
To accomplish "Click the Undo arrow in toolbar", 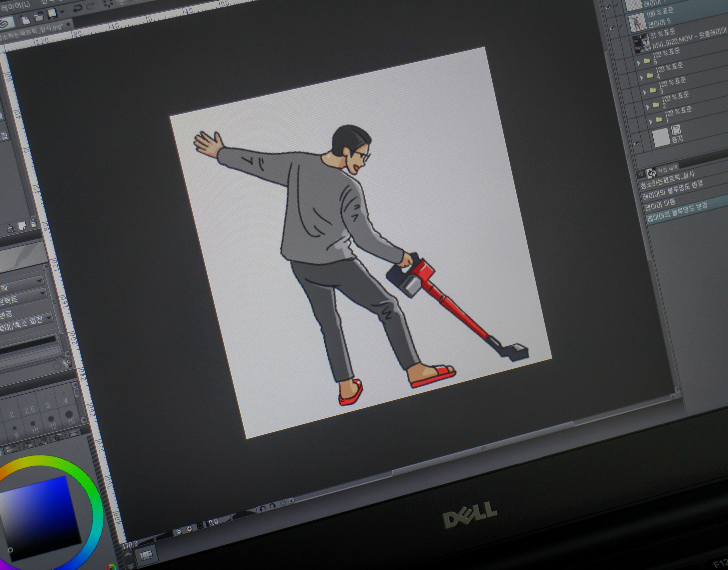I will point(77,9).
